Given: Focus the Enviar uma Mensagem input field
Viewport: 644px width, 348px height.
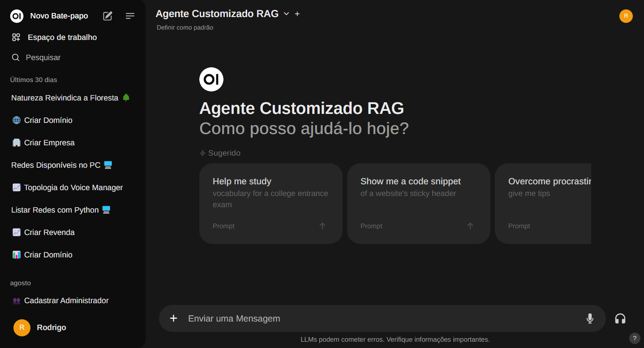Looking at the screenshot, I should 381,318.
